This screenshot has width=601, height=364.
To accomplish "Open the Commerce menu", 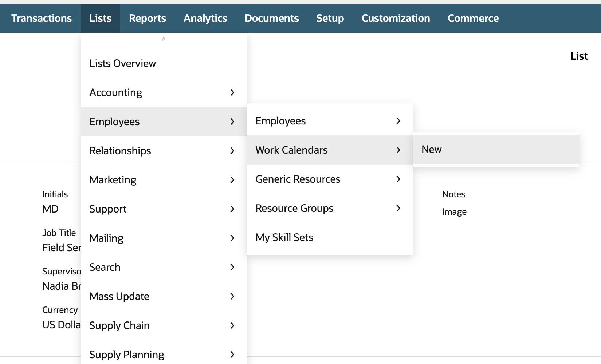I will click(x=473, y=18).
